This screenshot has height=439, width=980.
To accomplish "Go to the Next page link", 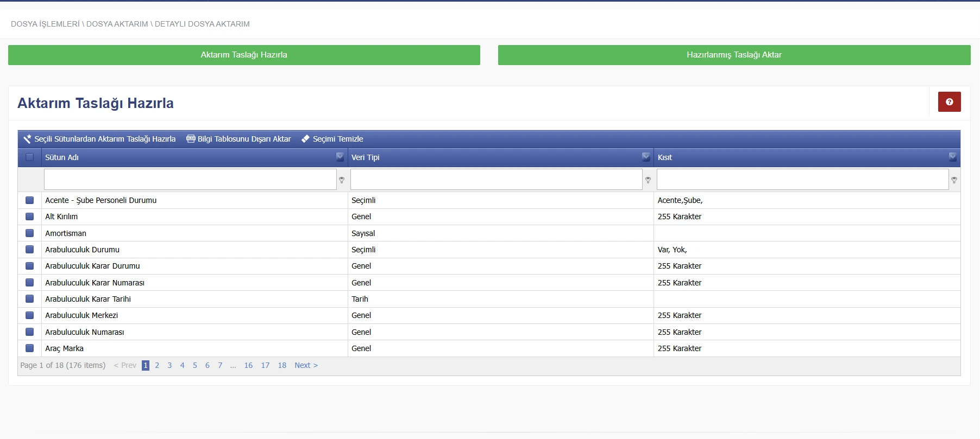I will coord(306,365).
